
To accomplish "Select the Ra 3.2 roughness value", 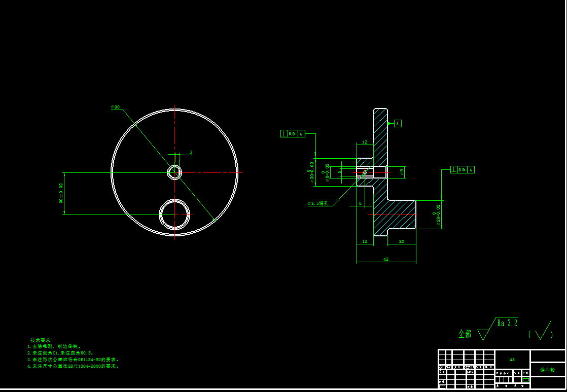I will coord(507,323).
